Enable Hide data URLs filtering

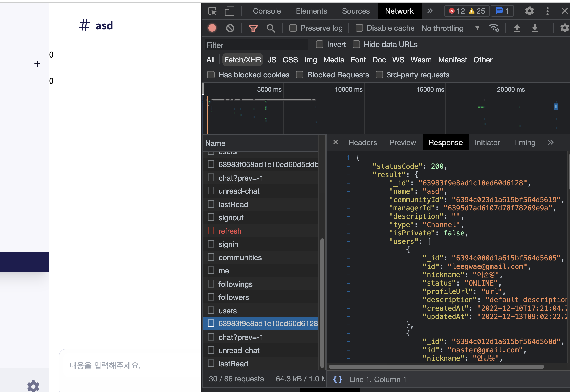(357, 44)
